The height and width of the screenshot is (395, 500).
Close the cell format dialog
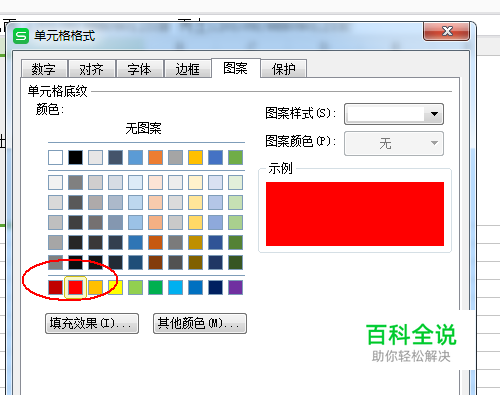447,31
